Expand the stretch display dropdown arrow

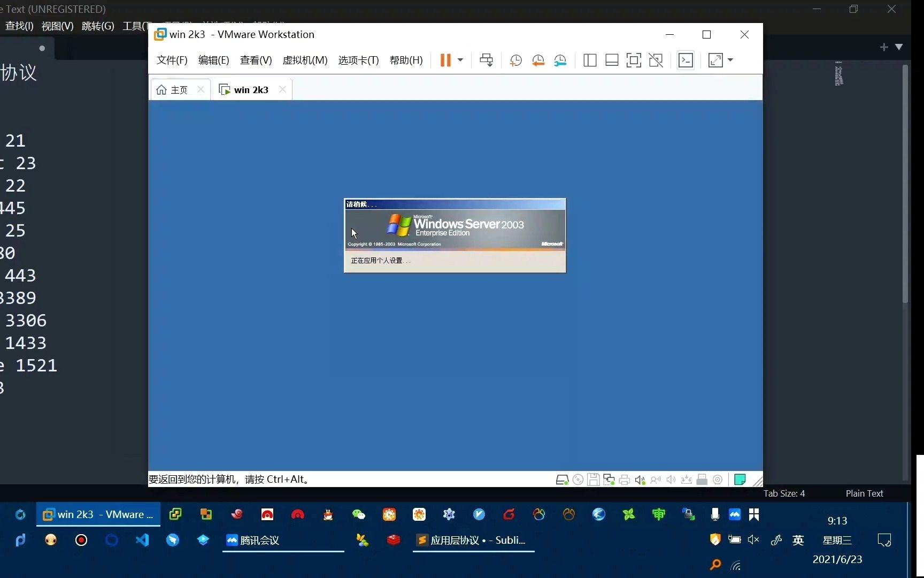point(730,60)
